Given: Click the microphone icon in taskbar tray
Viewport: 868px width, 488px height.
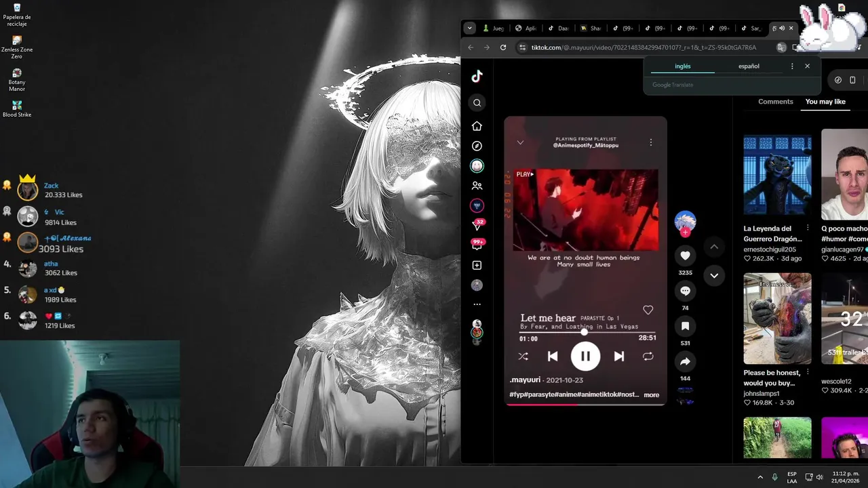Looking at the screenshot, I should pos(775,477).
